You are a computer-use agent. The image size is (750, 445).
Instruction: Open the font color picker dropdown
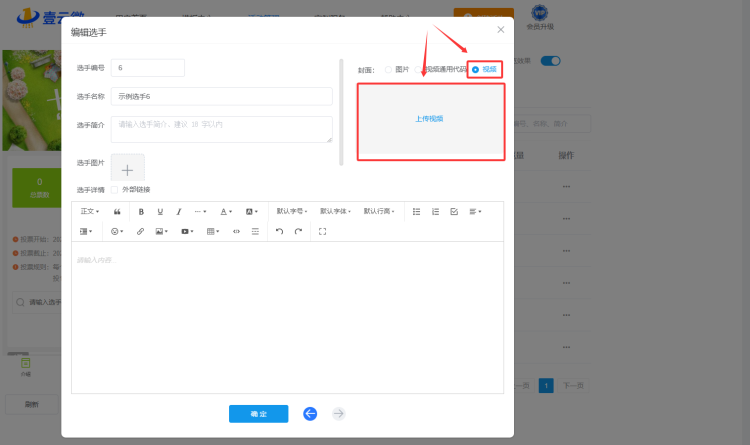pyautogui.click(x=226, y=212)
